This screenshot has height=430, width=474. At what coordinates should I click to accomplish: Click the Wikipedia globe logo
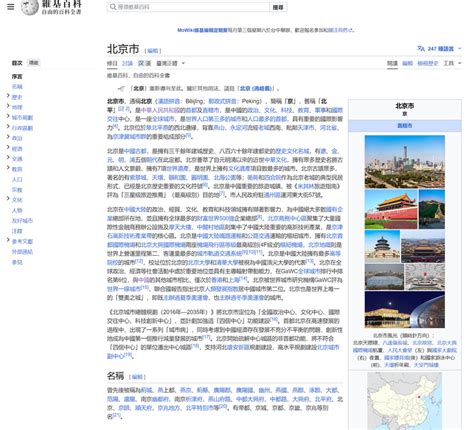click(29, 7)
